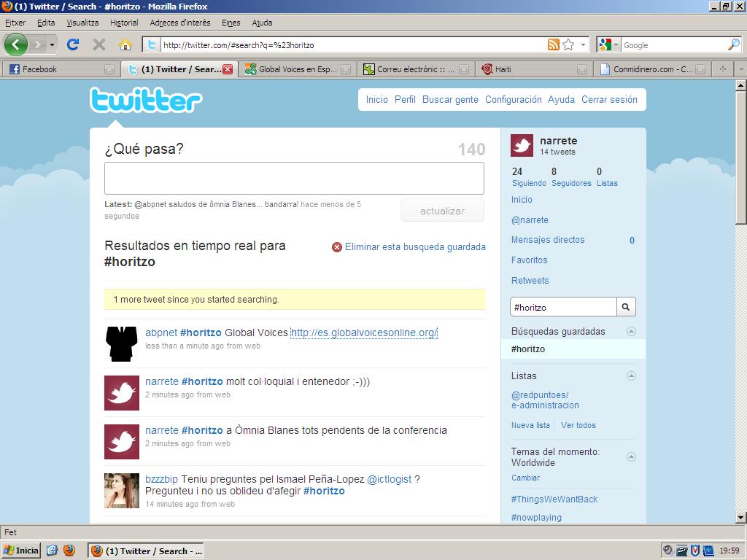Click the scrollbar down arrow
Screen dimensions: 747x560
[x=740, y=517]
